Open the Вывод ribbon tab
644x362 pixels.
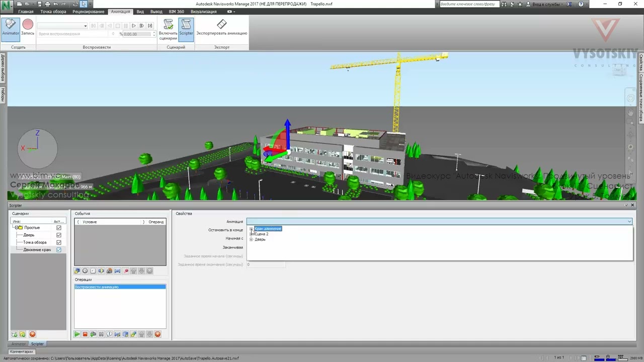(x=156, y=12)
